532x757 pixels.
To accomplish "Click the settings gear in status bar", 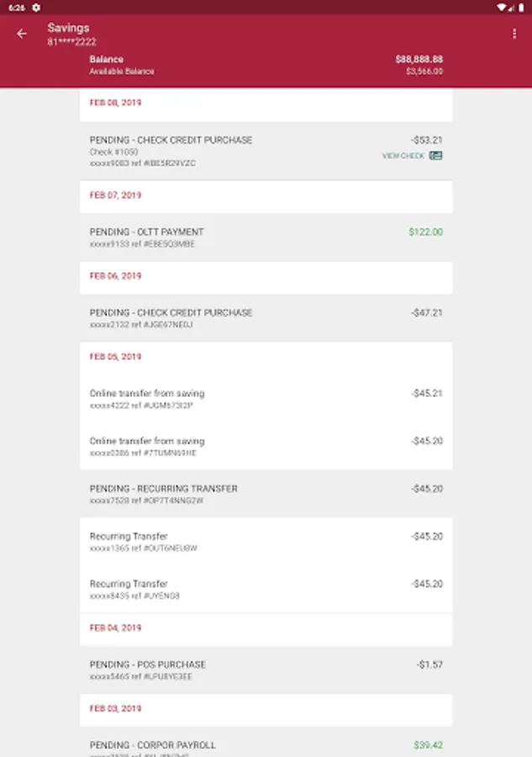I will point(36,7).
